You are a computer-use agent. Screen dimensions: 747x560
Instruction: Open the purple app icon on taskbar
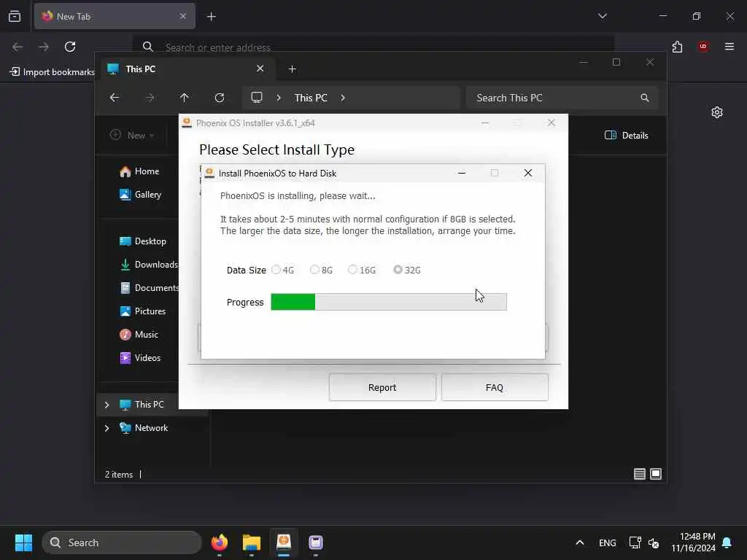point(315,542)
